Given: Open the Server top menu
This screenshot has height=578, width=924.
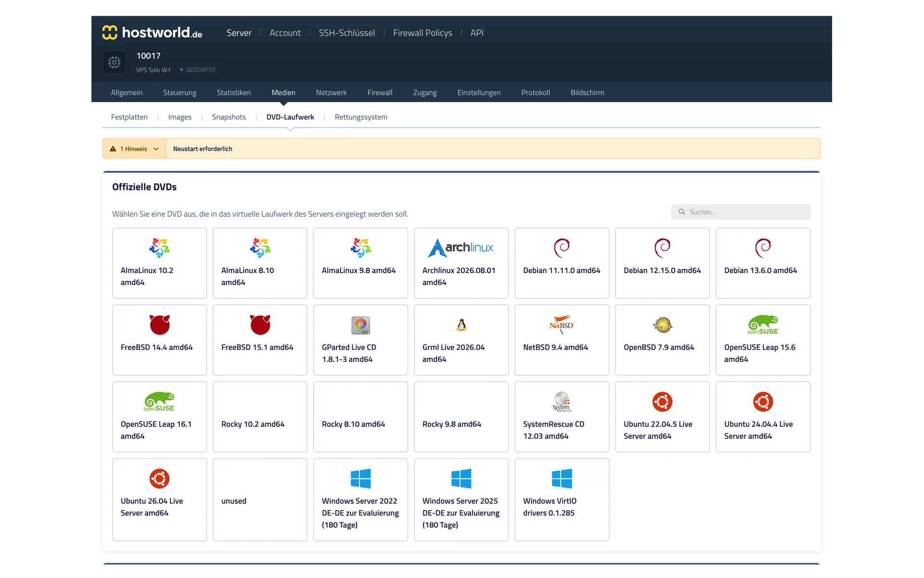Looking at the screenshot, I should [x=239, y=33].
